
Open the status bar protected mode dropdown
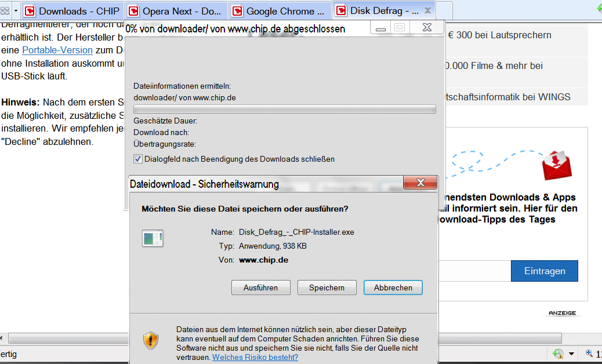571,354
